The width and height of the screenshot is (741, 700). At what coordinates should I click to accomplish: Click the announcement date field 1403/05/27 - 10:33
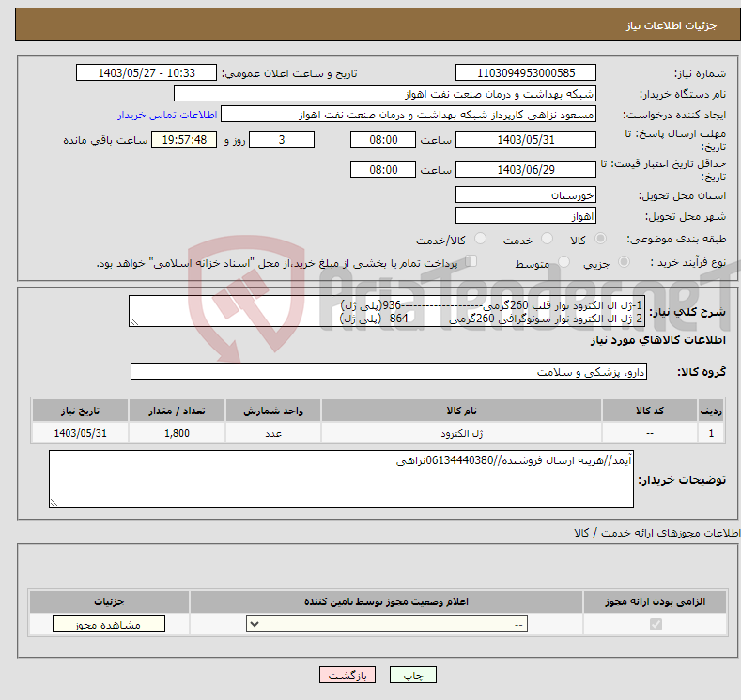coord(147,72)
